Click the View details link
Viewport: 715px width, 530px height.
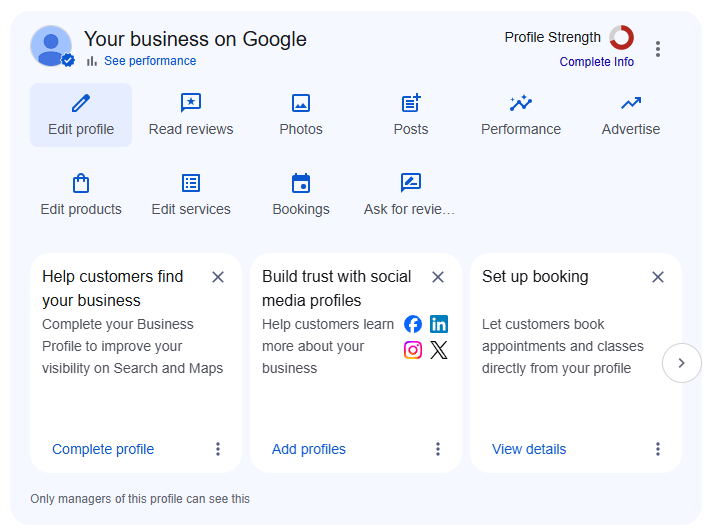(529, 449)
